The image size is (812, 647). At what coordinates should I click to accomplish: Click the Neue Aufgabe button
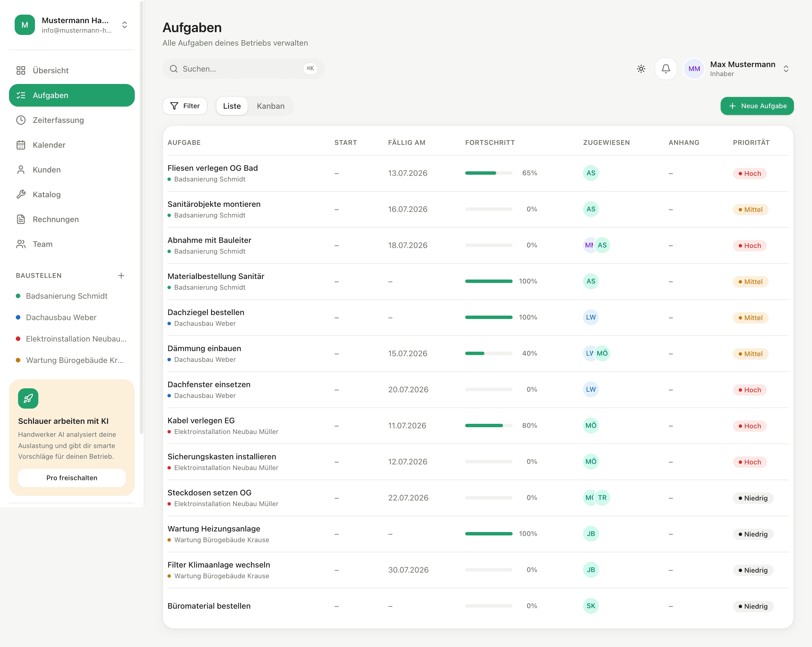click(x=757, y=106)
